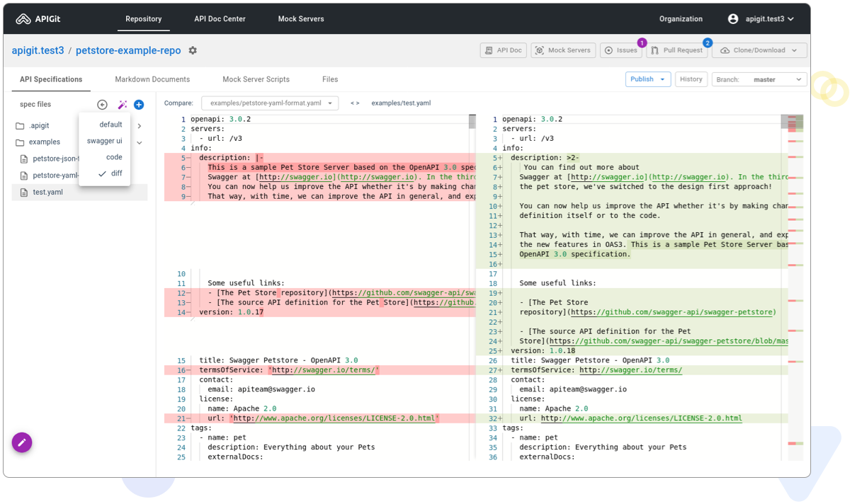The height and width of the screenshot is (504, 850).
Task: Click "description: >2-" line in right pane
Action: [545, 158]
